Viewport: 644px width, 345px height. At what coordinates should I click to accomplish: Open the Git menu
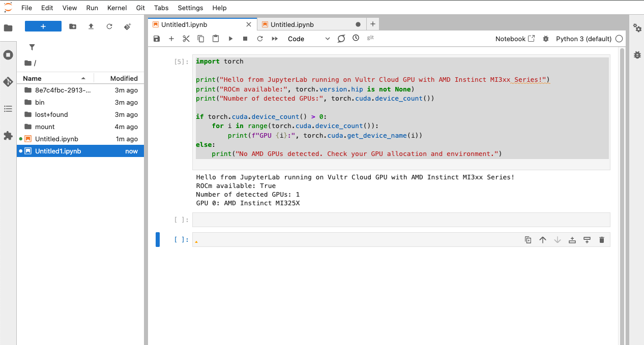coord(140,8)
